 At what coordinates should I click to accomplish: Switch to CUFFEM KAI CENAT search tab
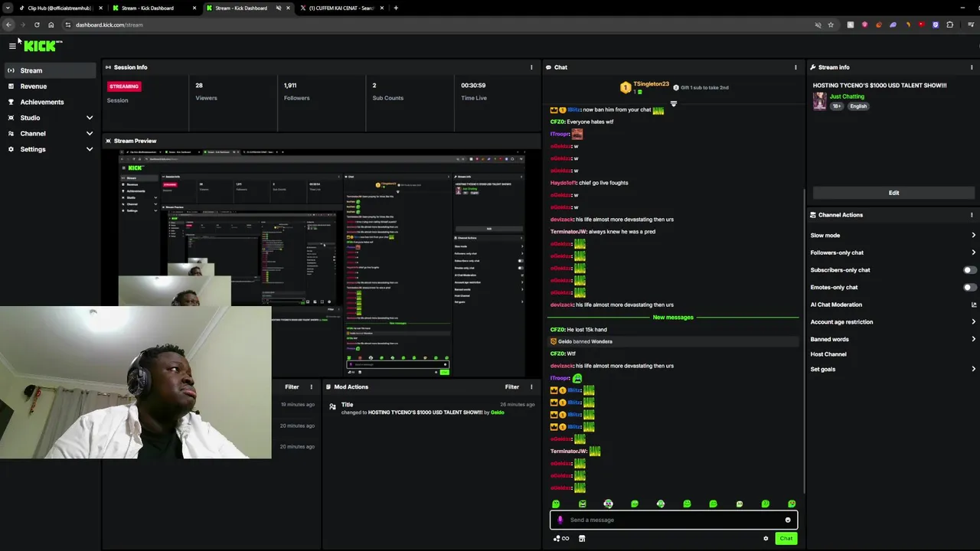click(341, 8)
